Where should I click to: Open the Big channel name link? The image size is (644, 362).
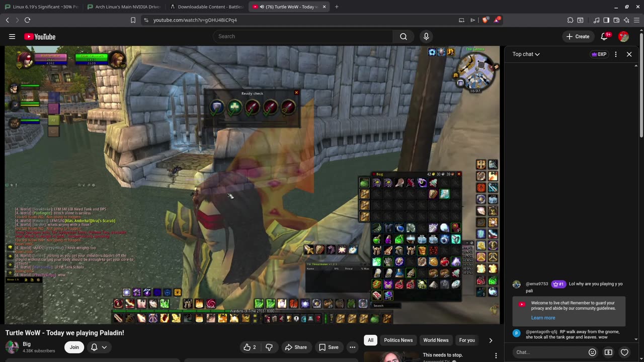[27, 344]
